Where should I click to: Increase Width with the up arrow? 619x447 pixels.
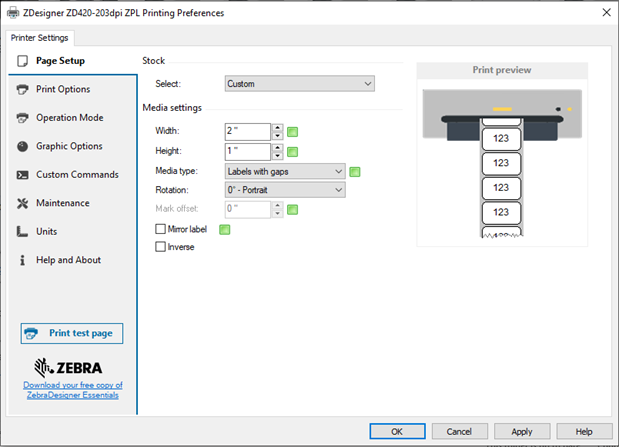tap(278, 128)
